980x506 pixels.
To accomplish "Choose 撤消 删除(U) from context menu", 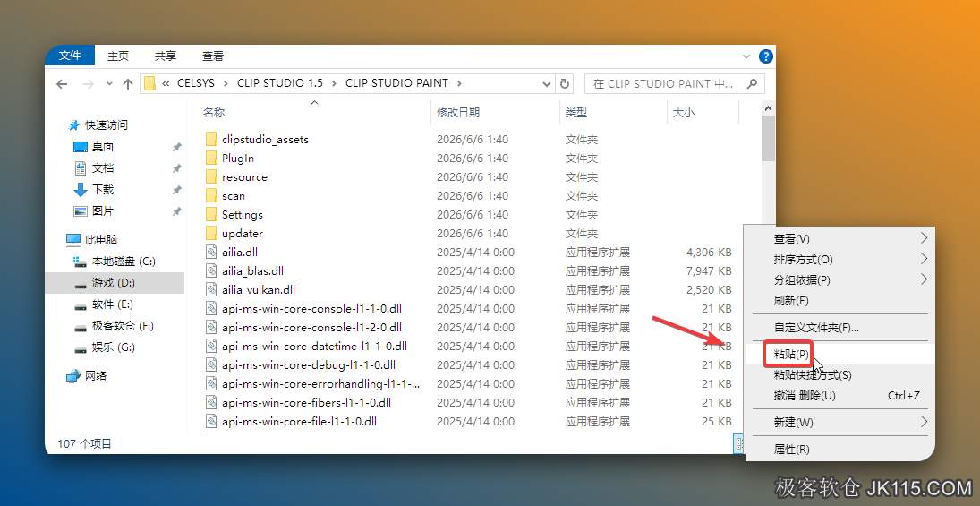I will (x=839, y=395).
